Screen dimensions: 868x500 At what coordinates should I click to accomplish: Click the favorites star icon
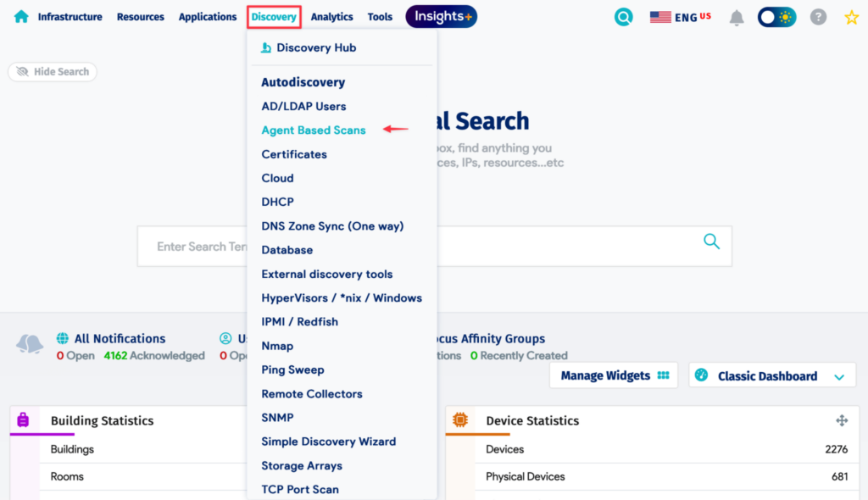coord(851,17)
